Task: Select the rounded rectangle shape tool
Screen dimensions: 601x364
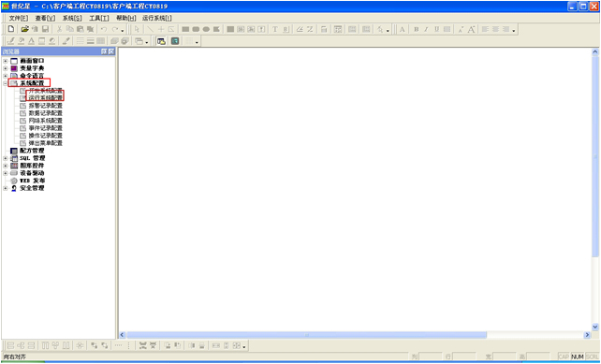Action: 196,29
